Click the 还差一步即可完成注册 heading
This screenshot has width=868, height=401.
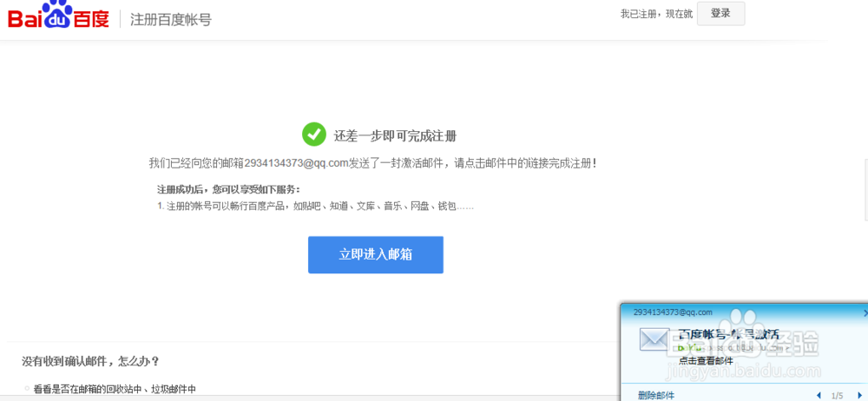[x=395, y=135]
